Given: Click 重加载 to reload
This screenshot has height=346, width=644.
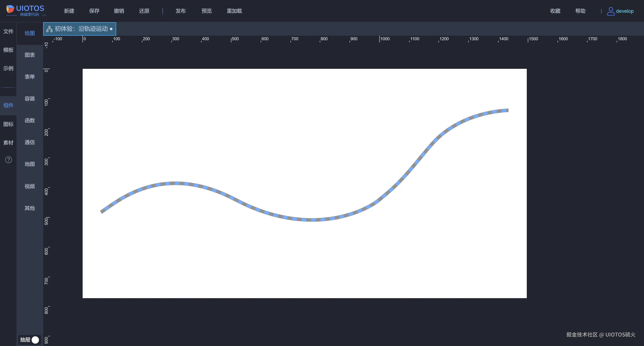Looking at the screenshot, I should click(234, 11).
